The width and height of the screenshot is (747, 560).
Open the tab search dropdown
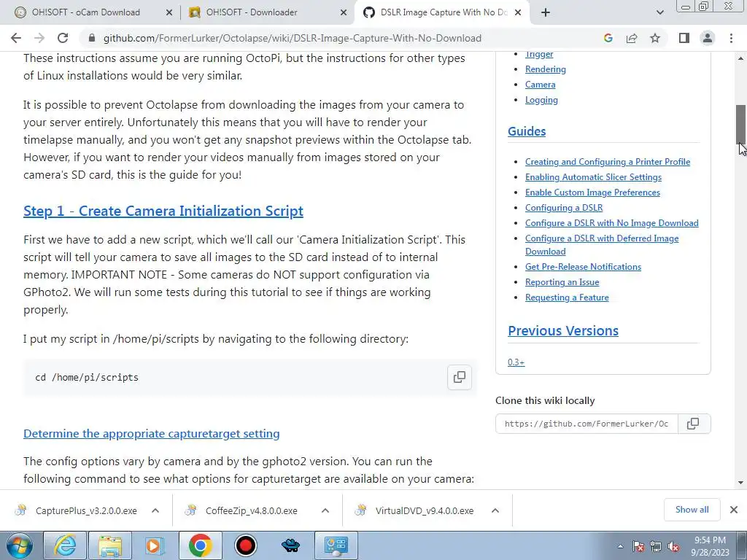pyautogui.click(x=659, y=12)
